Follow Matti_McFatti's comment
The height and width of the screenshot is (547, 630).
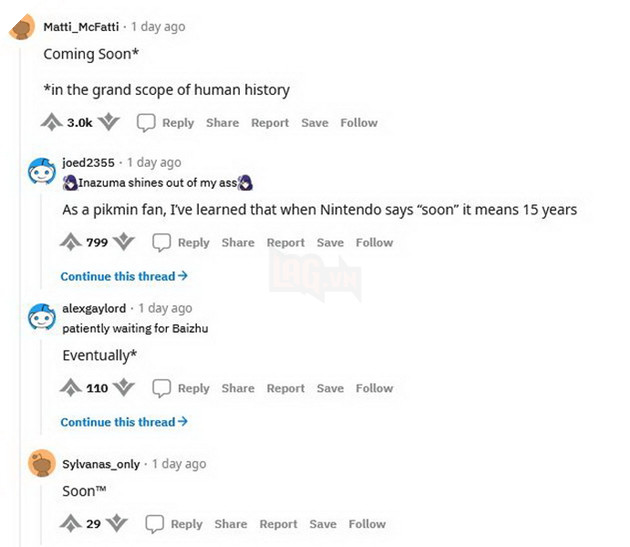click(x=358, y=122)
